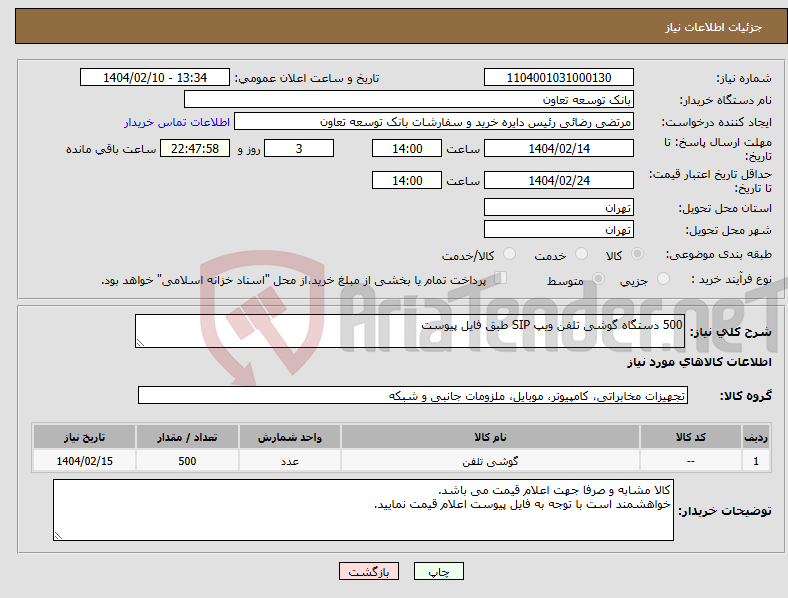Select the کالا/خدمت radio button
This screenshot has width=788, height=598.
point(510,254)
